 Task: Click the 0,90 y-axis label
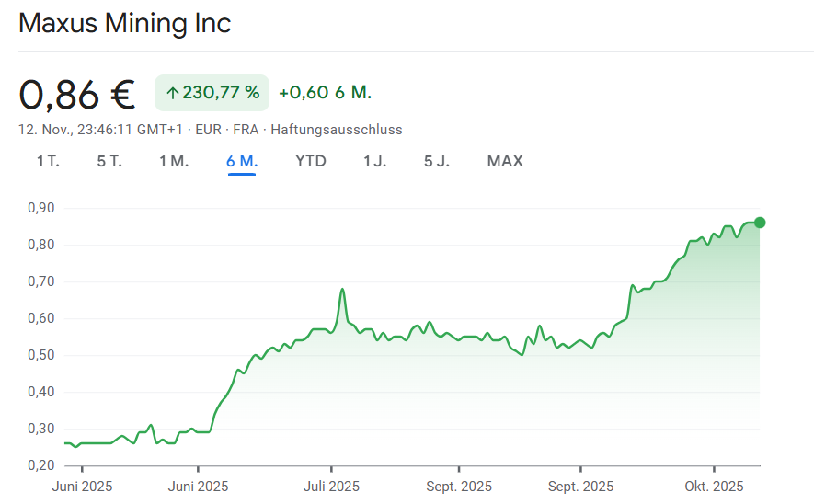coord(41,209)
